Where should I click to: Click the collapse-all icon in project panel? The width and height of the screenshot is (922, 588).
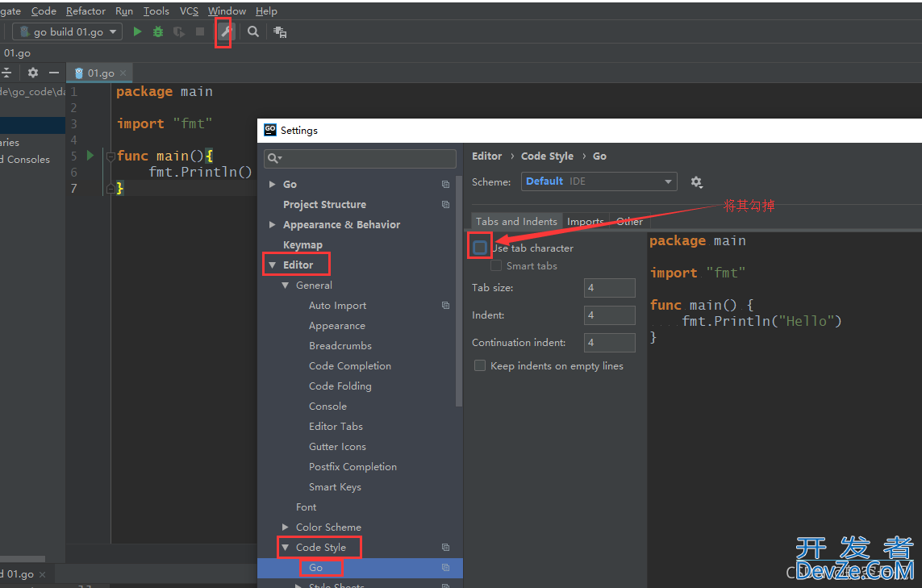pos(6,73)
